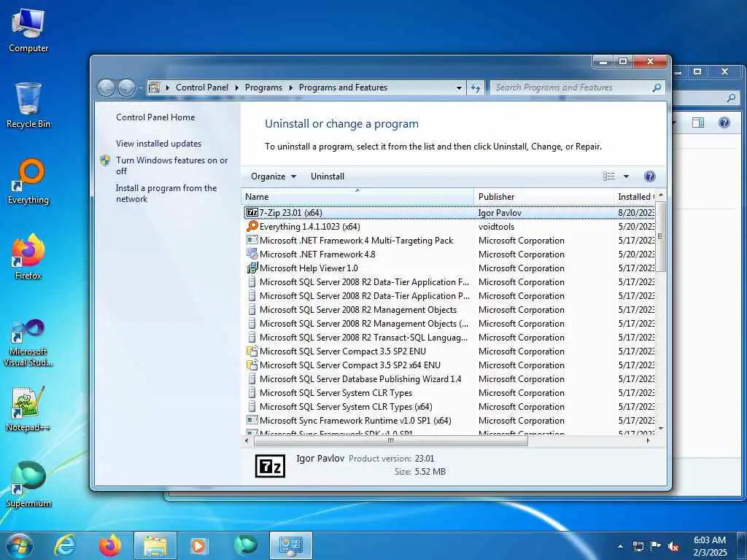Open the help question mark in Programs toolbar
Image resolution: width=747 pixels, height=560 pixels.
click(x=649, y=176)
